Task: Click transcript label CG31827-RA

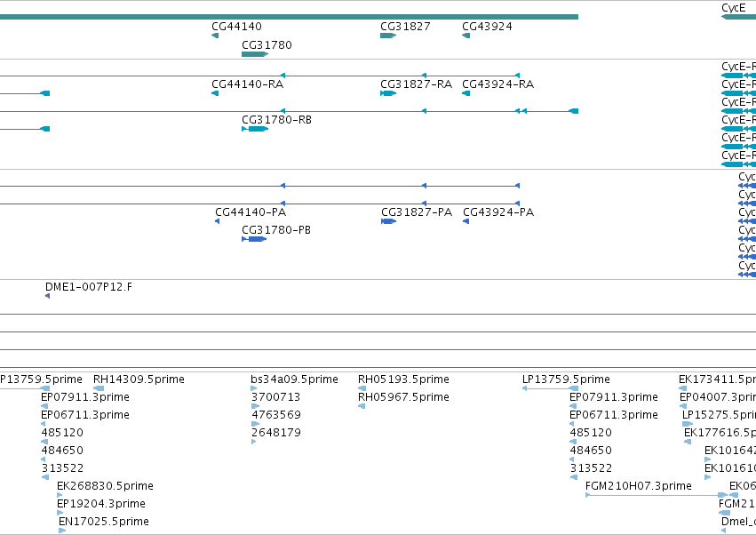Action: click(416, 84)
